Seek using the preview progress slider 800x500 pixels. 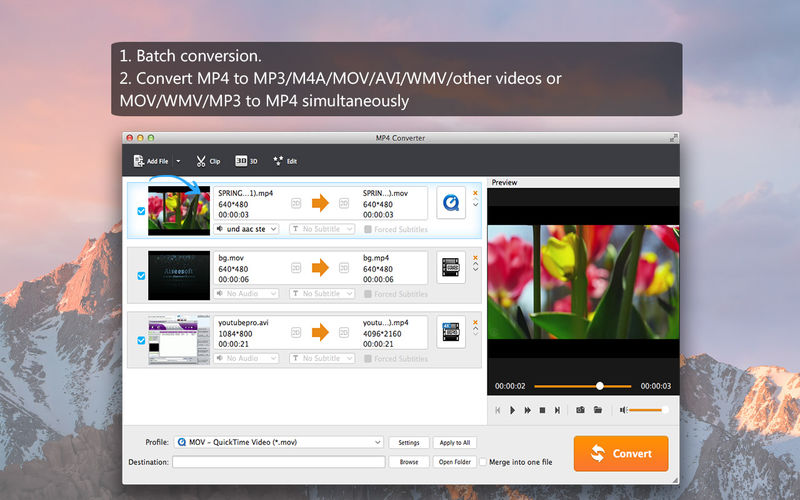(583, 386)
